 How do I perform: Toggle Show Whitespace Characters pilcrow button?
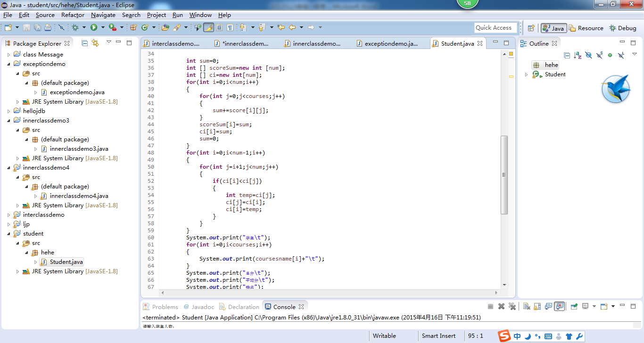(230, 27)
